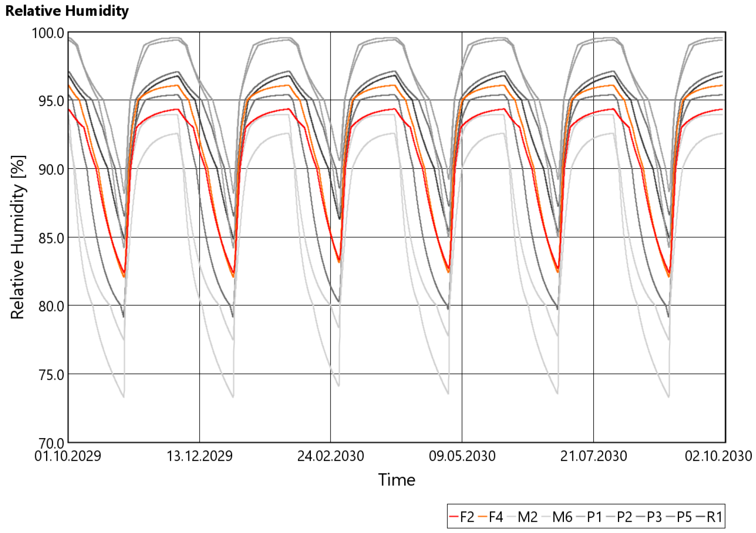
Task: Select the P3 legend entry
Action: (x=649, y=517)
